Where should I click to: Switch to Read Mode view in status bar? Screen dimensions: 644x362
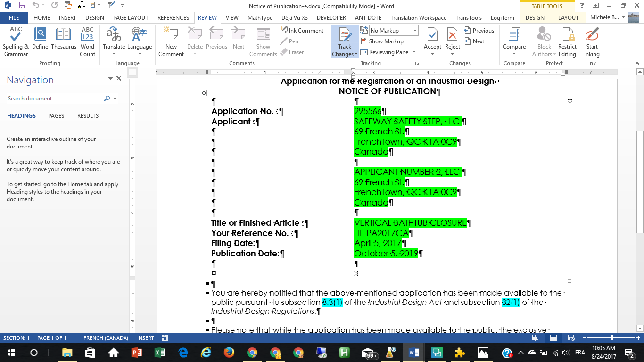coord(536,338)
